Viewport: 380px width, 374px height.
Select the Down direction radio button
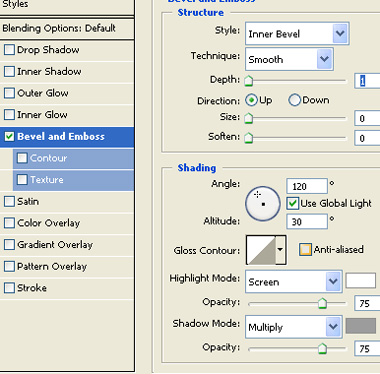pos(294,100)
